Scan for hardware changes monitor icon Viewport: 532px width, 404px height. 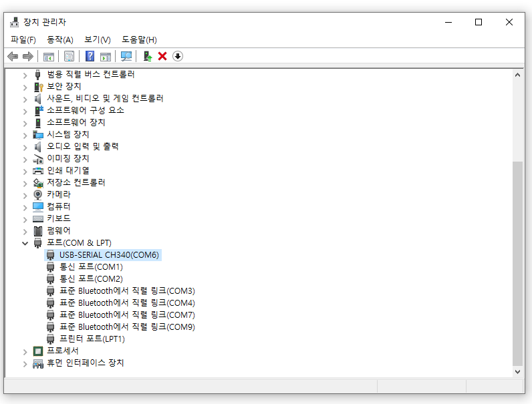click(x=126, y=56)
